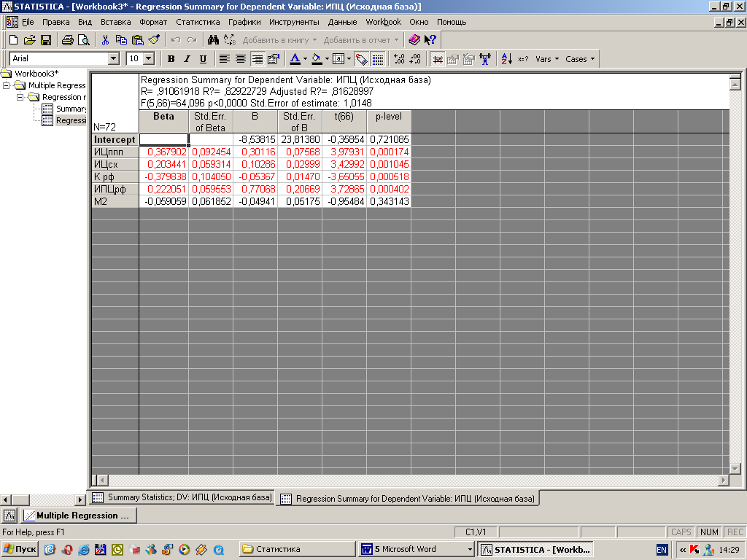Select the Beta column header
The height and width of the screenshot is (560, 747).
tap(163, 122)
